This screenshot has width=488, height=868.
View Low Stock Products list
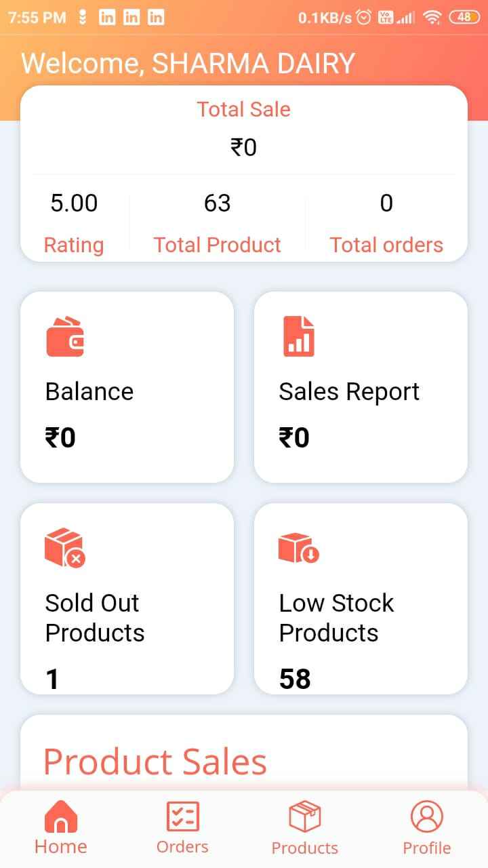click(336, 618)
